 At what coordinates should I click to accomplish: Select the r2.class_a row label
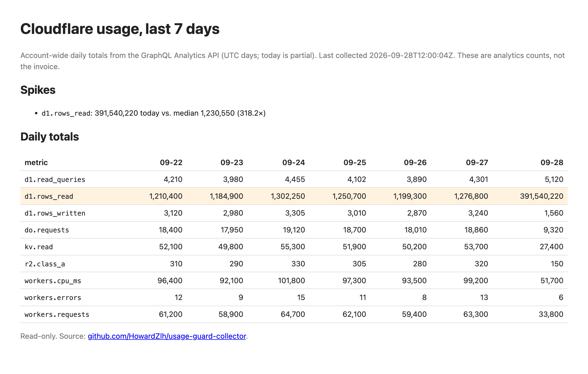pos(45,264)
